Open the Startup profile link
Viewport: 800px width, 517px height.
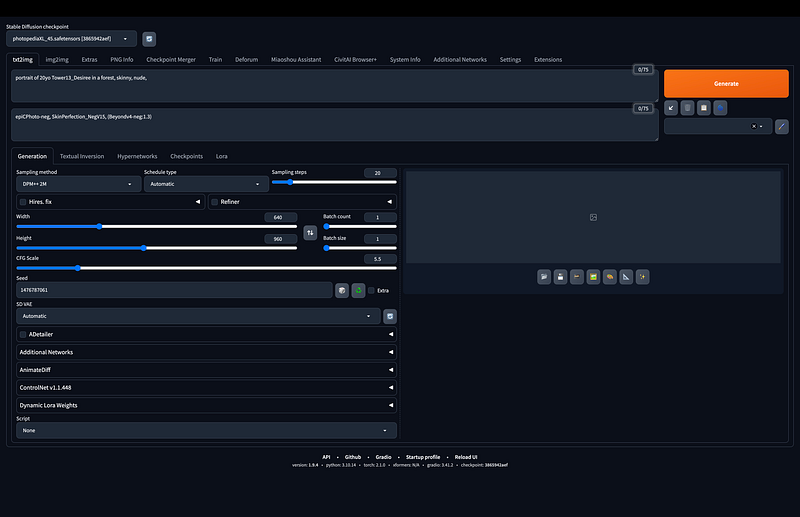pyautogui.click(x=423, y=457)
